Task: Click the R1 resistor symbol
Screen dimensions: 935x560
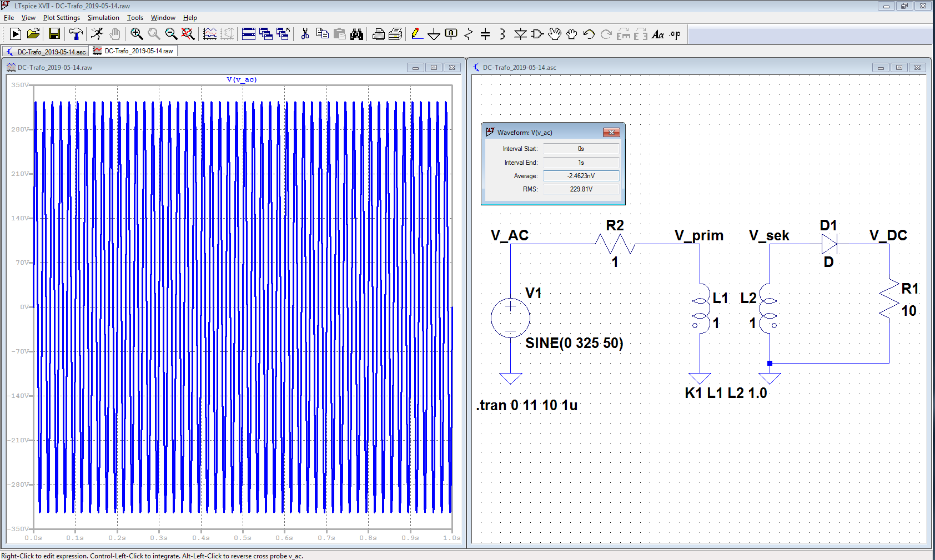Action: 889,299
